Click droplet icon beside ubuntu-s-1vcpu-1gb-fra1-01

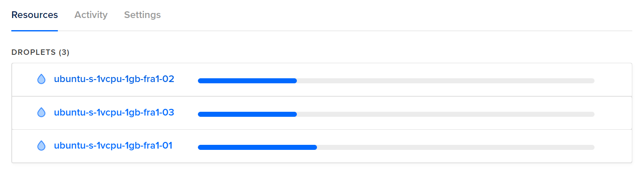pyautogui.click(x=41, y=146)
